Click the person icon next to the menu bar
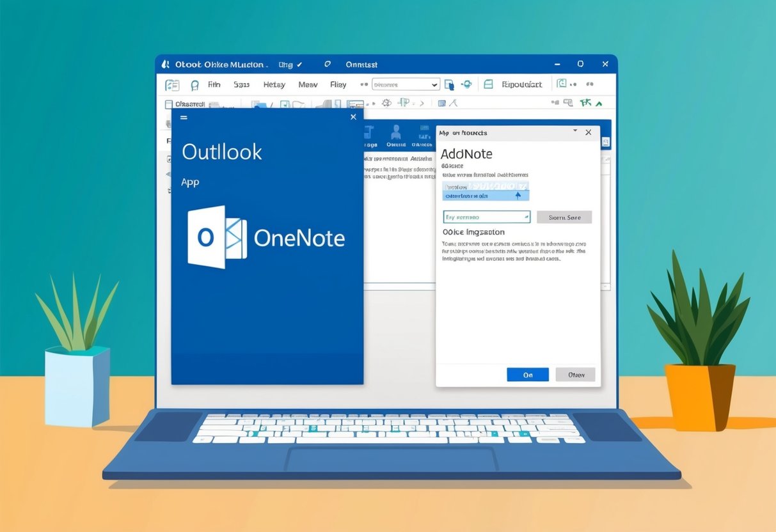 194,84
